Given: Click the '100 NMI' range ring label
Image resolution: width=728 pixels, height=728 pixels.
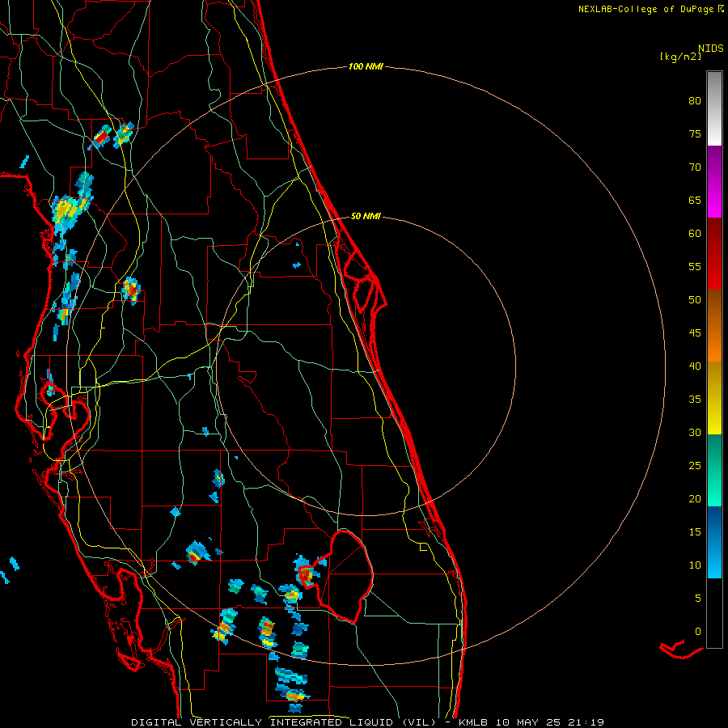Looking at the screenshot, I should pyautogui.click(x=366, y=67).
